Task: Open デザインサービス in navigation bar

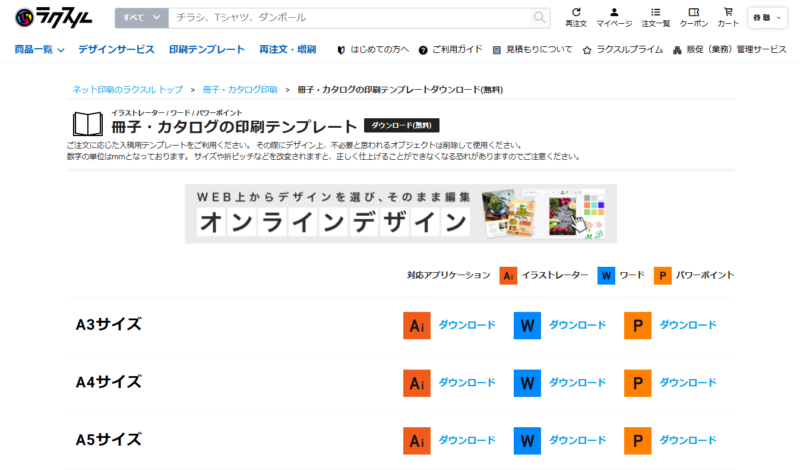Action: (116, 49)
